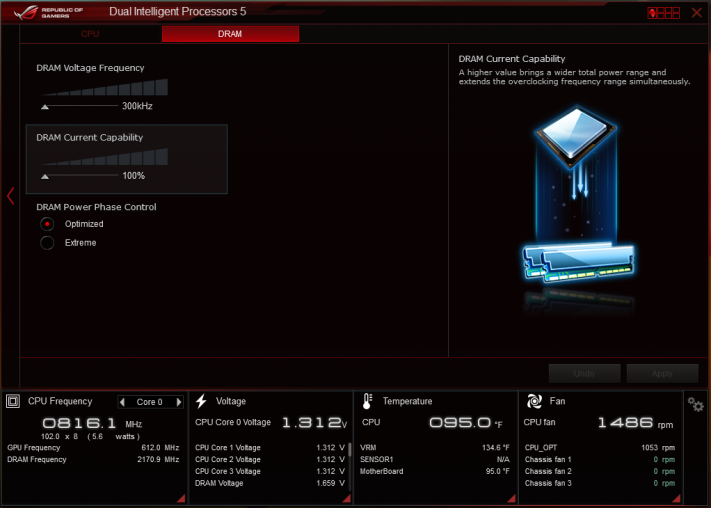This screenshot has width=711, height=508.
Task: Click the Undo button
Action: point(584,374)
